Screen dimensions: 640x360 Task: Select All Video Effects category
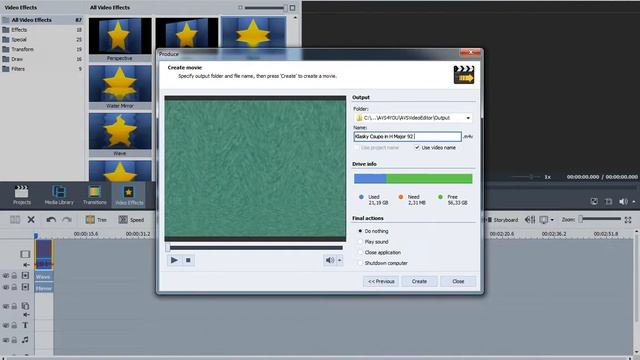pyautogui.click(x=42, y=20)
